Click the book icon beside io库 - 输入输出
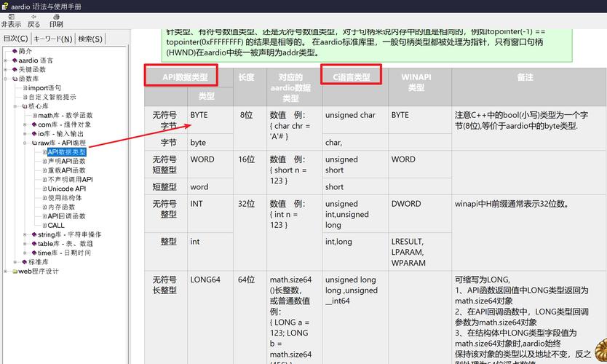Image resolution: width=607 pixels, height=364 pixels. (34, 134)
